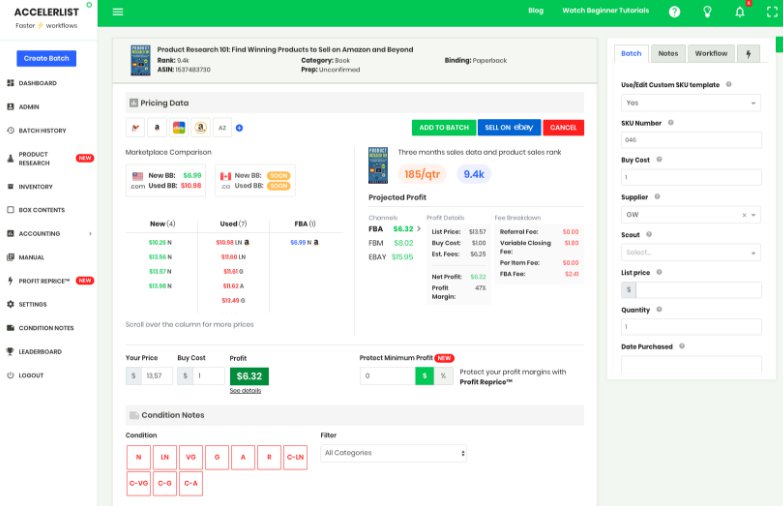This screenshot has height=506, width=783.
Task: Click the Settings gear icon
Action: click(10, 304)
